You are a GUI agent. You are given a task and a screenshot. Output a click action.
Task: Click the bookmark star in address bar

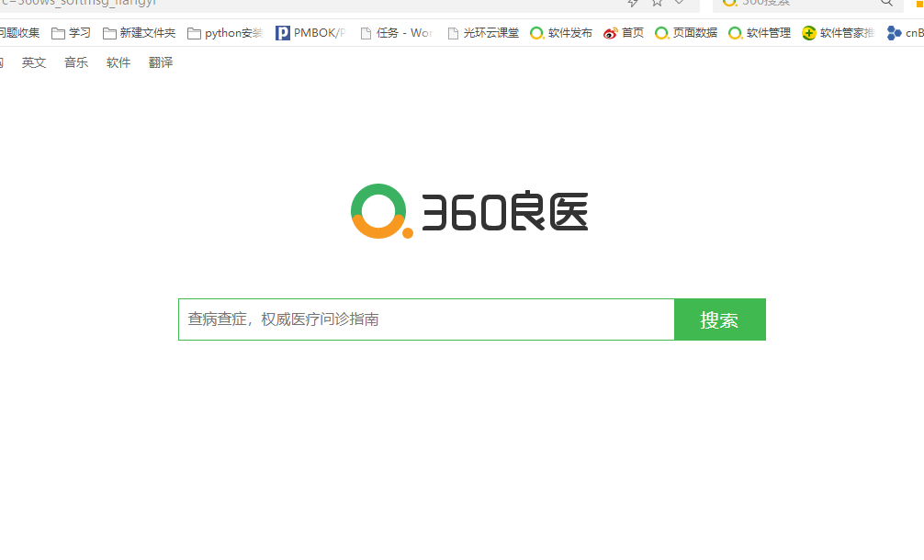657,3
